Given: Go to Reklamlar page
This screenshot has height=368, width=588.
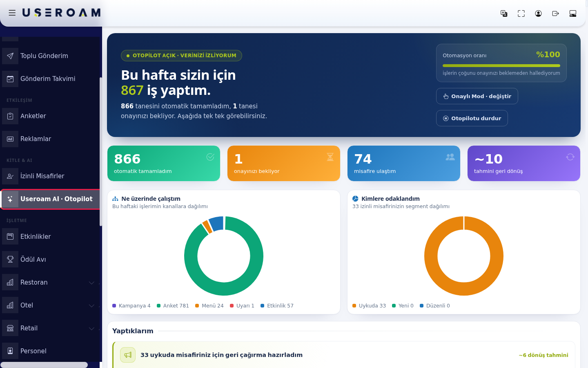Looking at the screenshot, I should click(50, 139).
